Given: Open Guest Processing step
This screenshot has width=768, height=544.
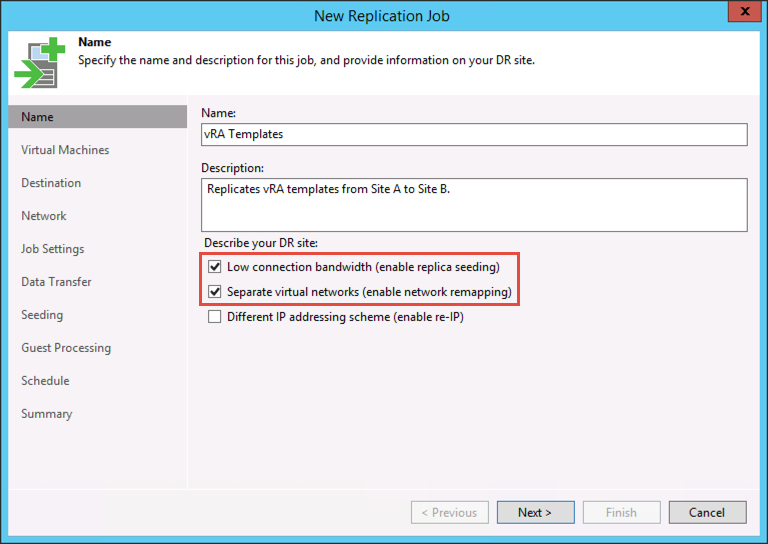Looking at the screenshot, I should pyautogui.click(x=66, y=348).
